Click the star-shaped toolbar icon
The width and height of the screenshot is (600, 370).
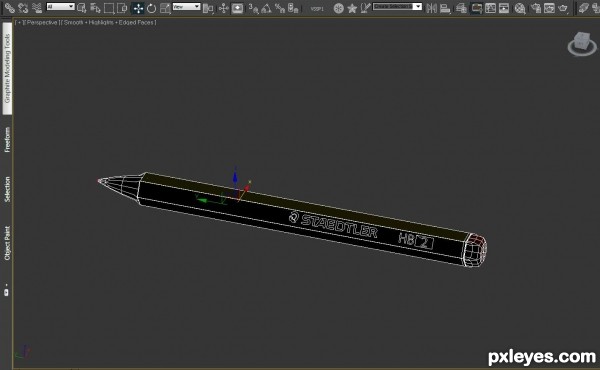[x=352, y=8]
